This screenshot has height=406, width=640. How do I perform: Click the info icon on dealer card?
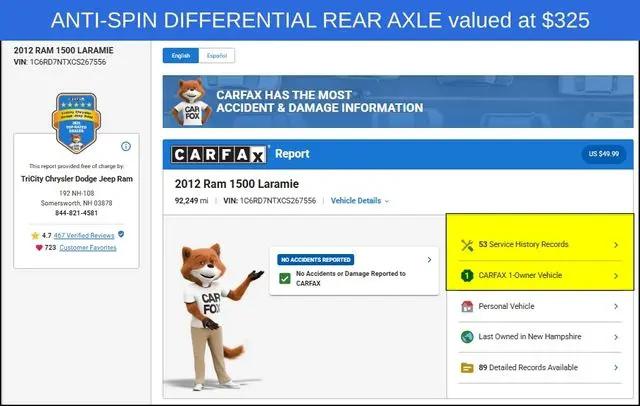click(x=126, y=146)
